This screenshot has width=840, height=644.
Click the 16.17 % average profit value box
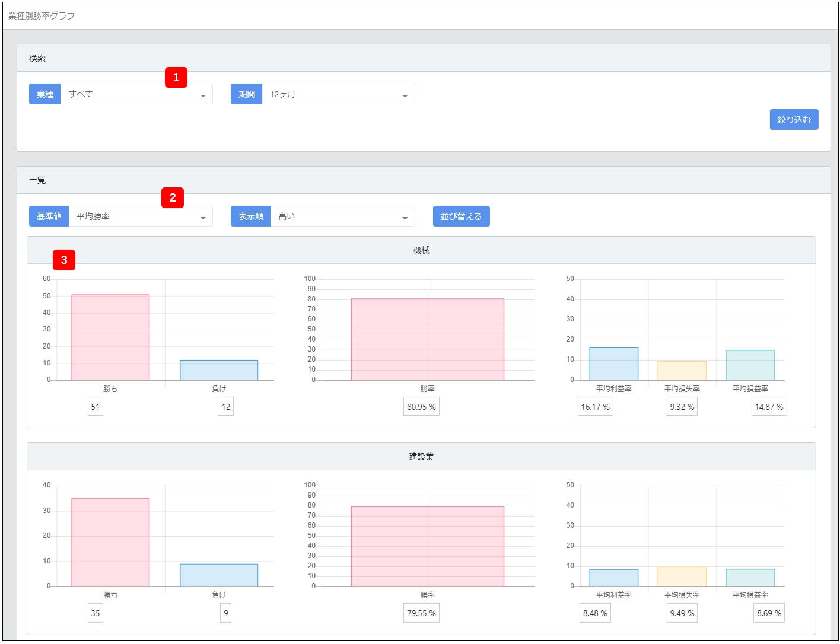[595, 407]
